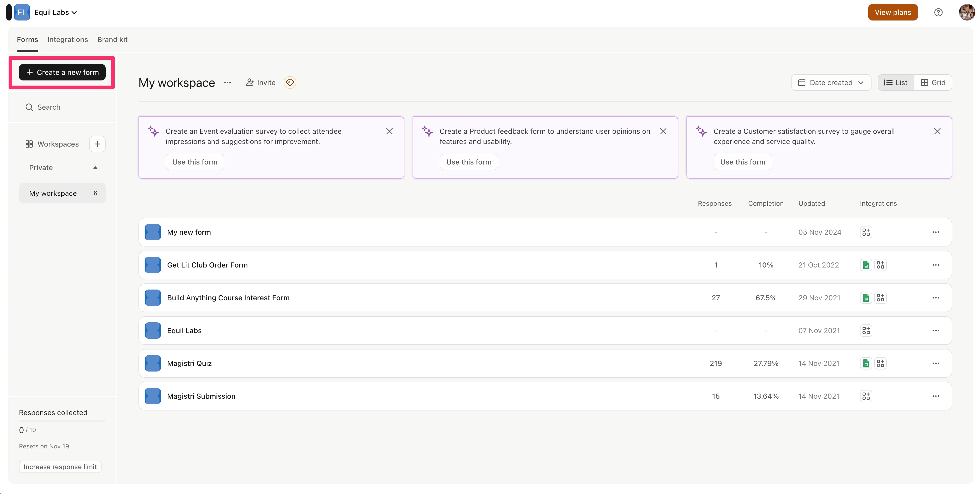Expand the Equil Labs organization switcher
The width and height of the screenshot is (980, 494).
coord(56,12)
